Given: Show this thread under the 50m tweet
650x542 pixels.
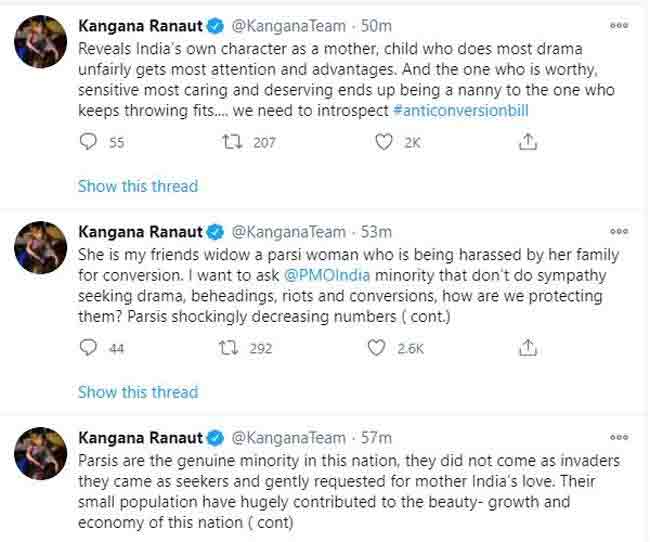Looking at the screenshot, I should point(138,186).
